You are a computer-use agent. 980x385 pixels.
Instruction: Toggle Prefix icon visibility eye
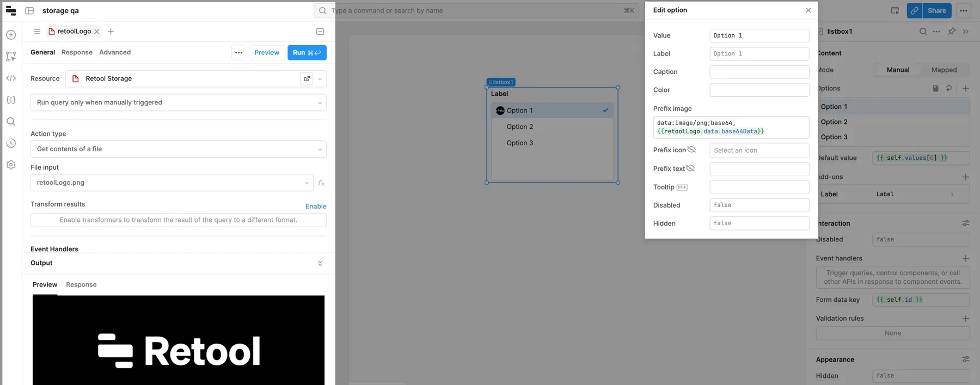(692, 150)
